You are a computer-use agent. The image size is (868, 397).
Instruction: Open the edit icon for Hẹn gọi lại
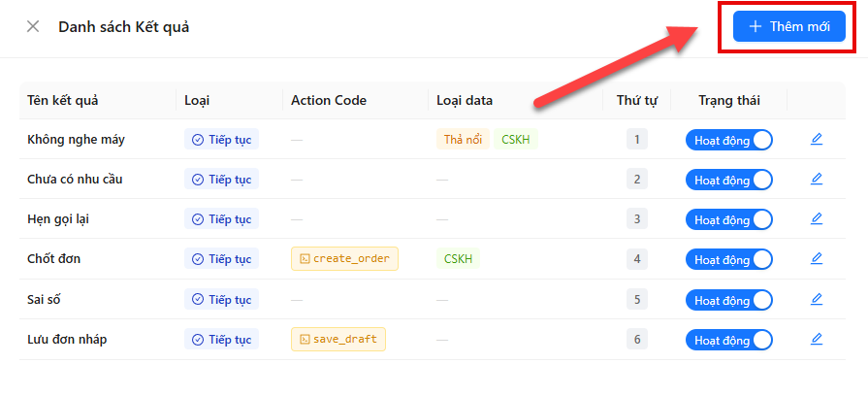point(816,219)
